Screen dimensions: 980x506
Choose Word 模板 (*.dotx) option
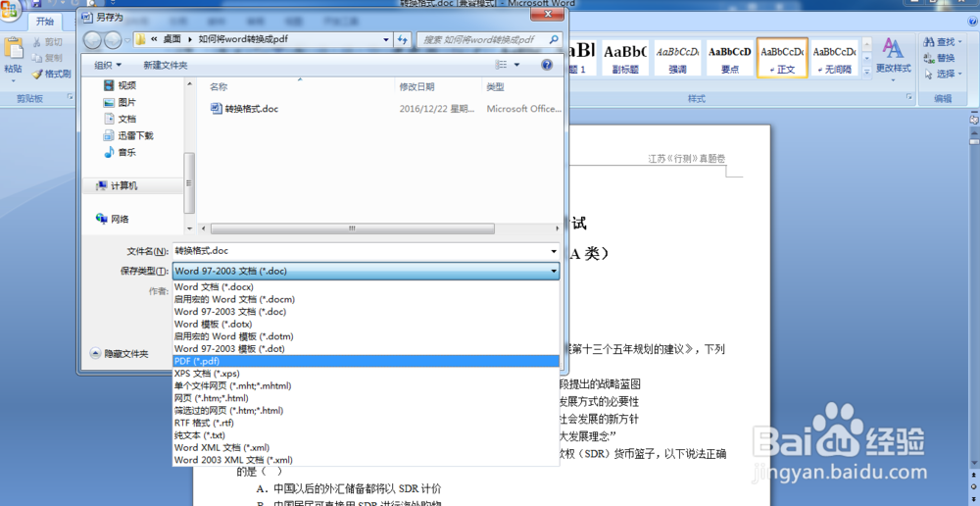coord(366,324)
